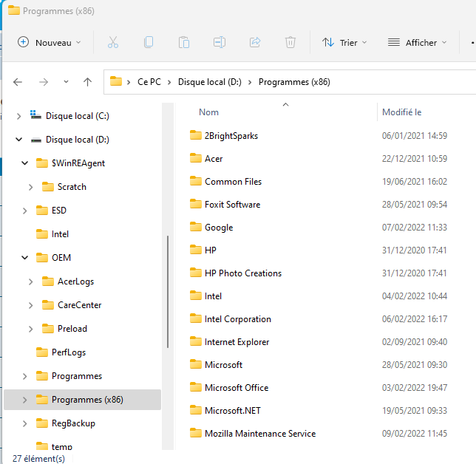This screenshot has width=476, height=464.
Task: Select Ce PC in the breadcrumb
Action: point(149,82)
